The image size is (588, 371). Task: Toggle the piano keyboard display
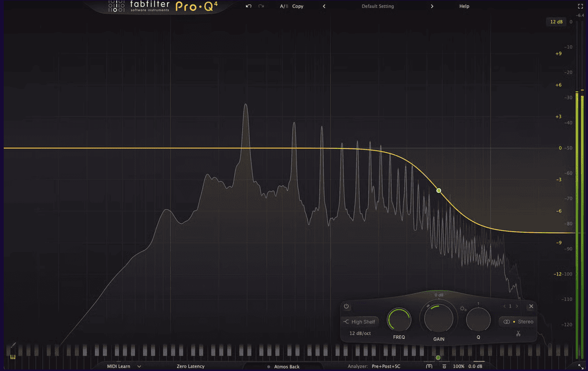(13, 357)
